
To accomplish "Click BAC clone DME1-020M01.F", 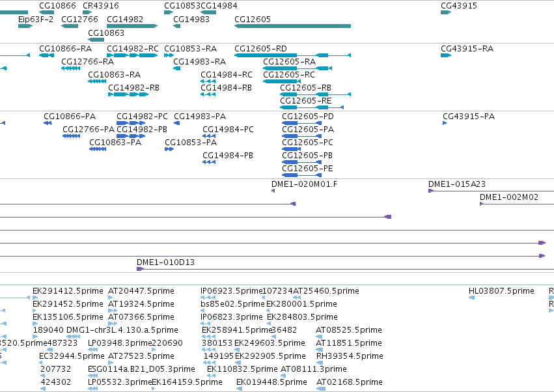I will 304,184.
